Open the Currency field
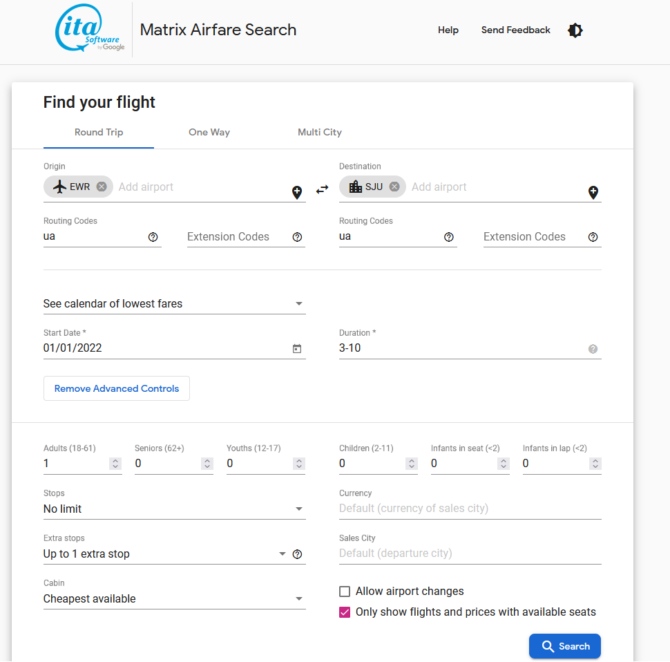 pos(470,509)
